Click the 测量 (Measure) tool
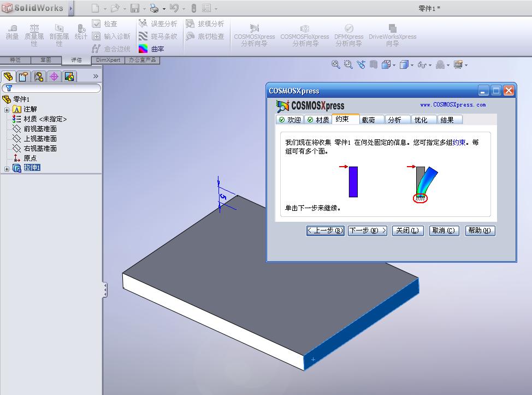 pos(12,32)
